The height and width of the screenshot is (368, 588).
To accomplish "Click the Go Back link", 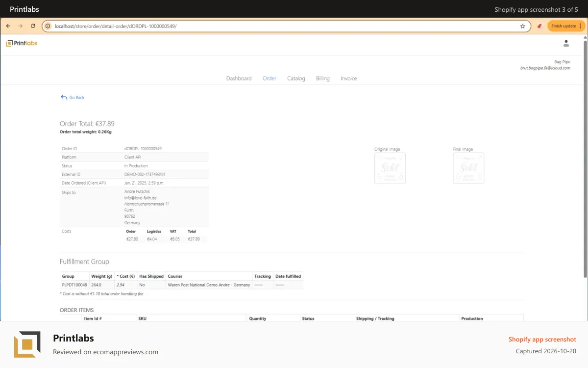I will coord(73,98).
